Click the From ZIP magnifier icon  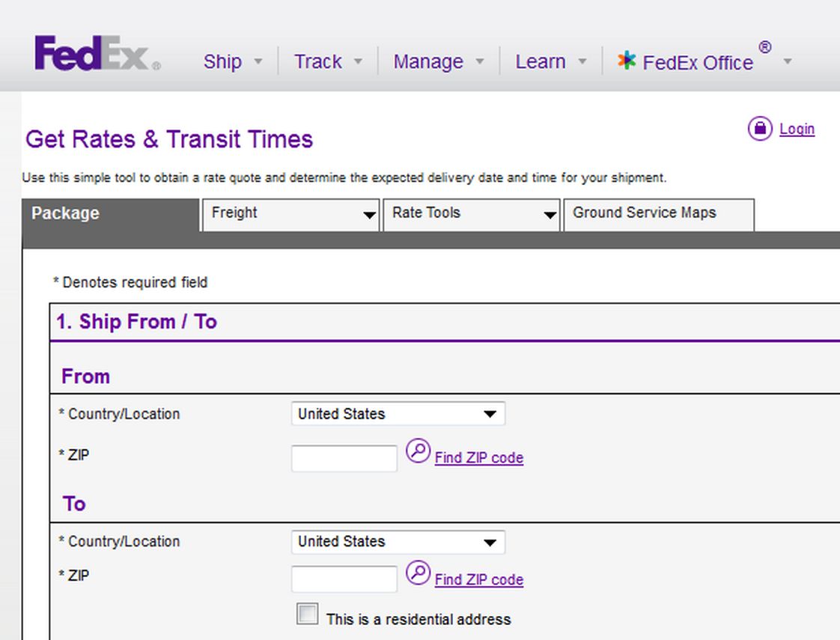pos(418,451)
